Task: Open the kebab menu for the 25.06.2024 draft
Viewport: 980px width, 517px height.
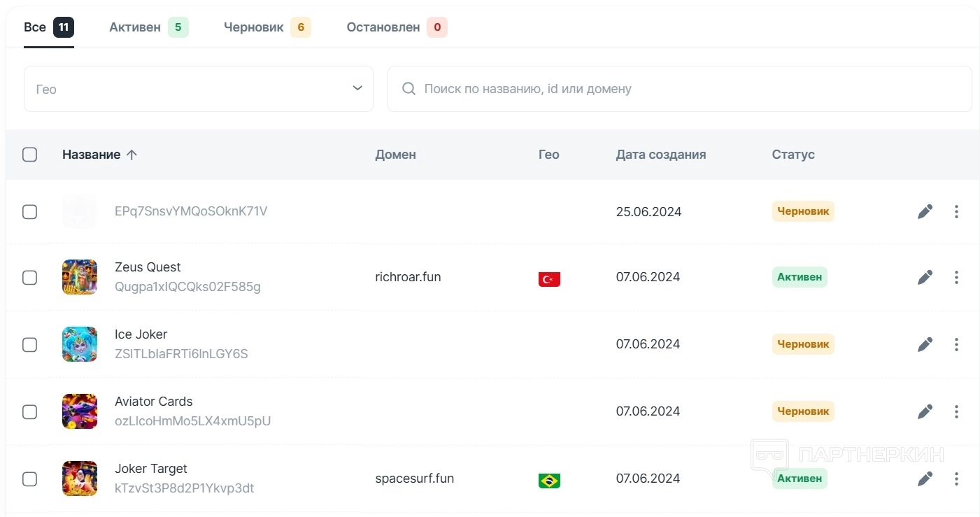Action: coord(956,211)
